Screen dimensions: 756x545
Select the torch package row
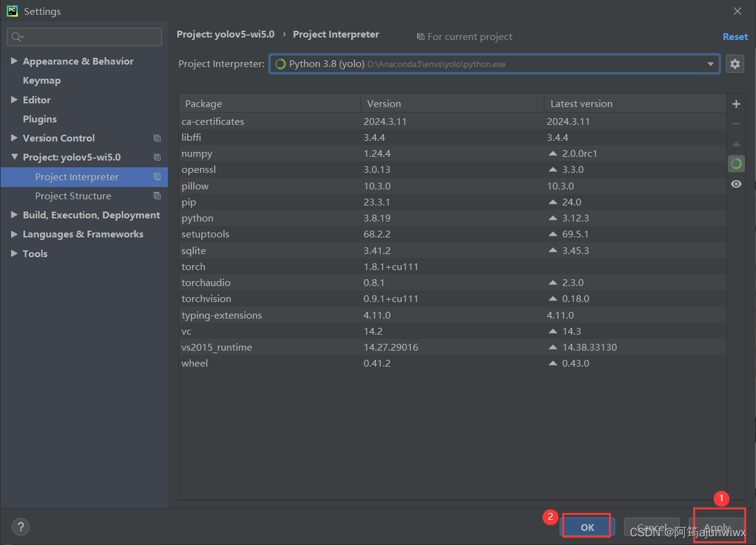[453, 267]
